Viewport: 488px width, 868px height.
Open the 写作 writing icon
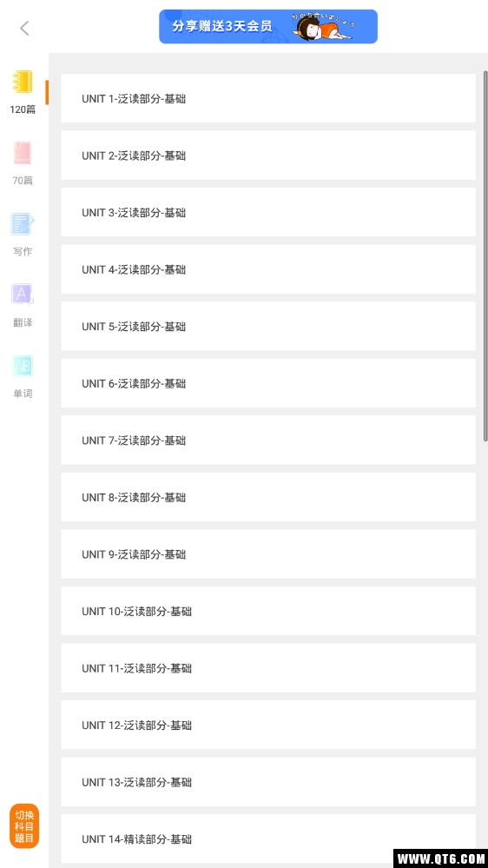click(x=23, y=224)
